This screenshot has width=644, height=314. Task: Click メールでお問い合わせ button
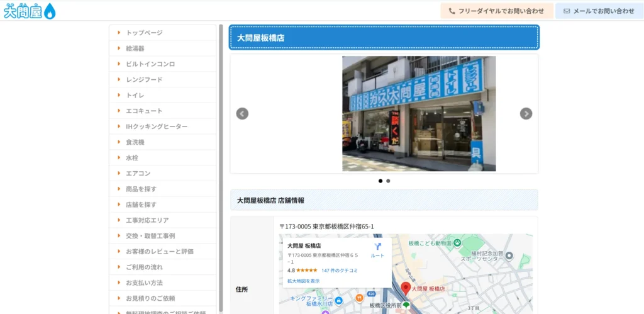point(599,11)
